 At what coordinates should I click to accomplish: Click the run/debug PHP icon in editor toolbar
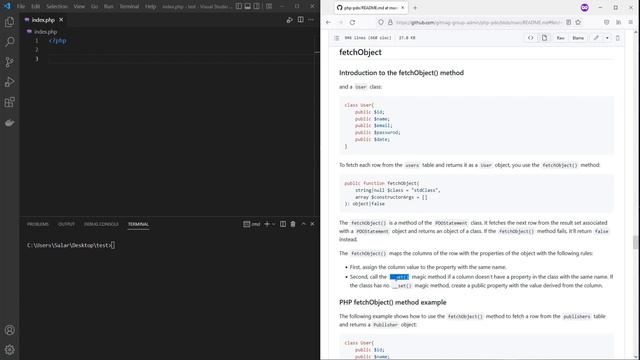289,20
